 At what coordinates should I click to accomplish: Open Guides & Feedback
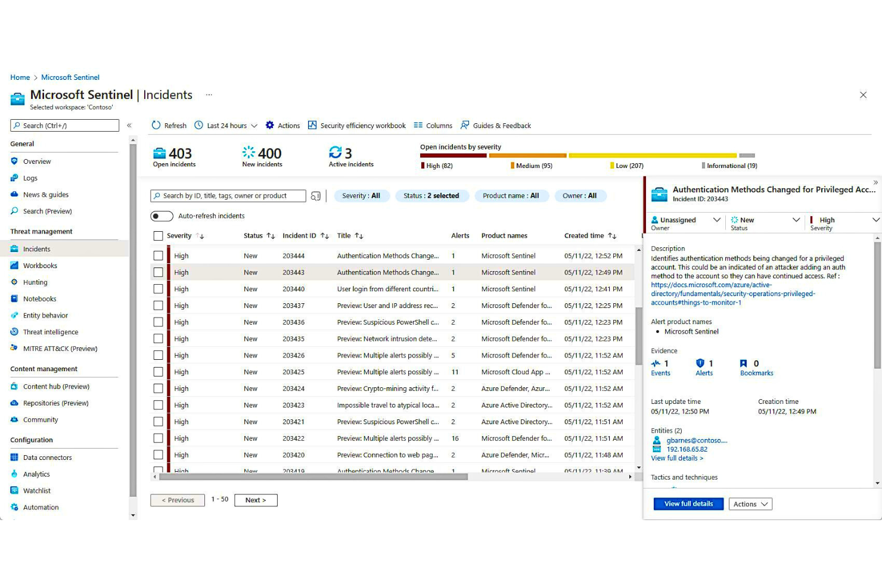[x=495, y=125]
